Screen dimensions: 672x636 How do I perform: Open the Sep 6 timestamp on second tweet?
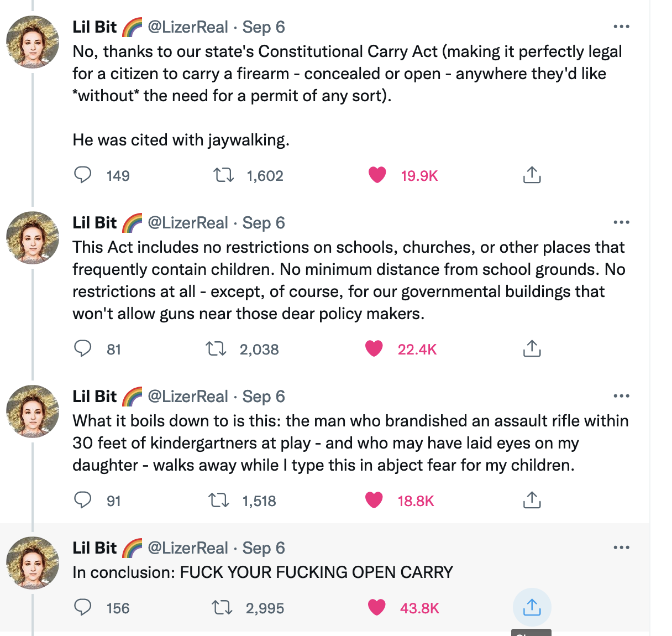point(264,223)
